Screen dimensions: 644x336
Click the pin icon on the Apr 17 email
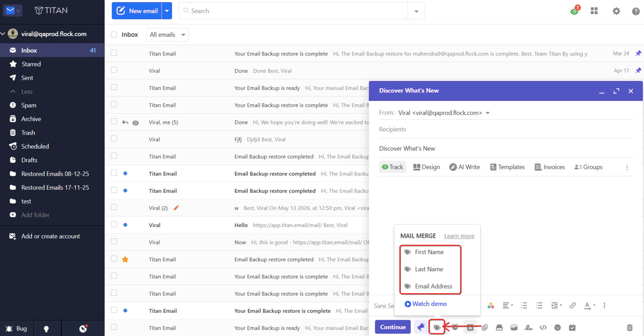point(638,71)
